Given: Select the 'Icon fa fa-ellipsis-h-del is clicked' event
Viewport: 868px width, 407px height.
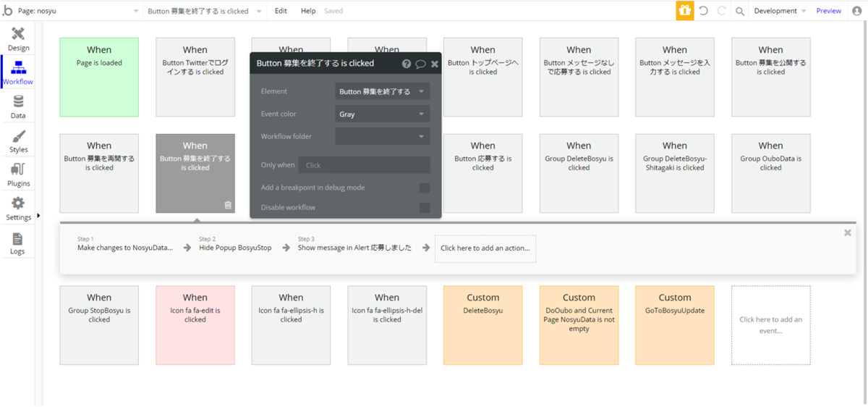Looking at the screenshot, I should point(387,325).
